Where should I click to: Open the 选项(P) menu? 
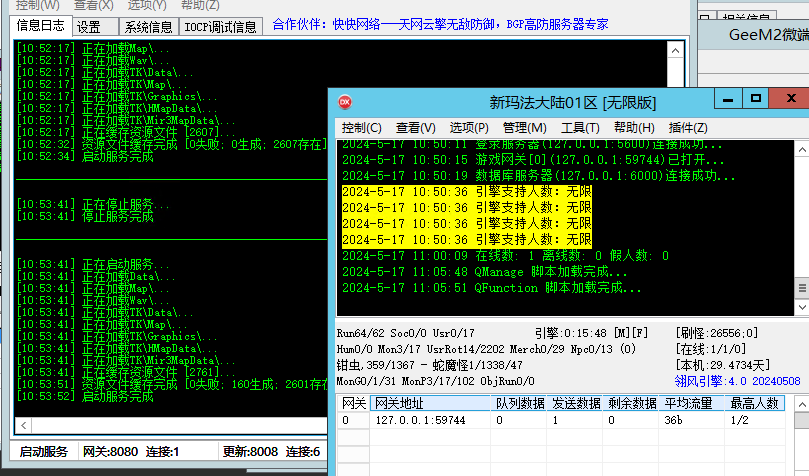point(469,128)
